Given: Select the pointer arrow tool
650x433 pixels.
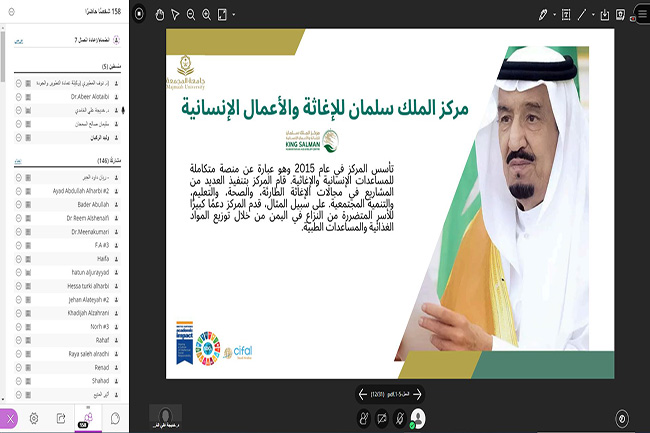Looking at the screenshot, I should [175, 15].
